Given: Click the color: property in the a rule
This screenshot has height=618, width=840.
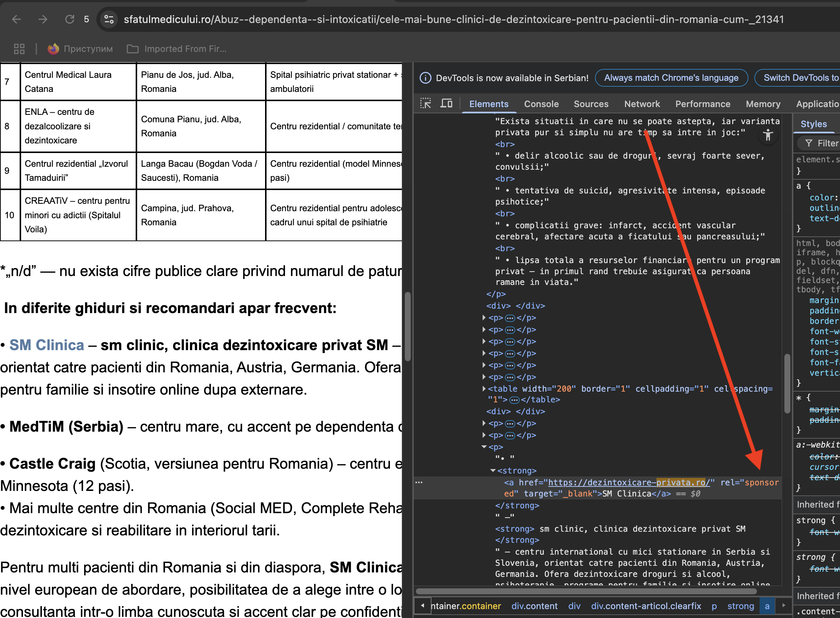Looking at the screenshot, I should click(824, 197).
